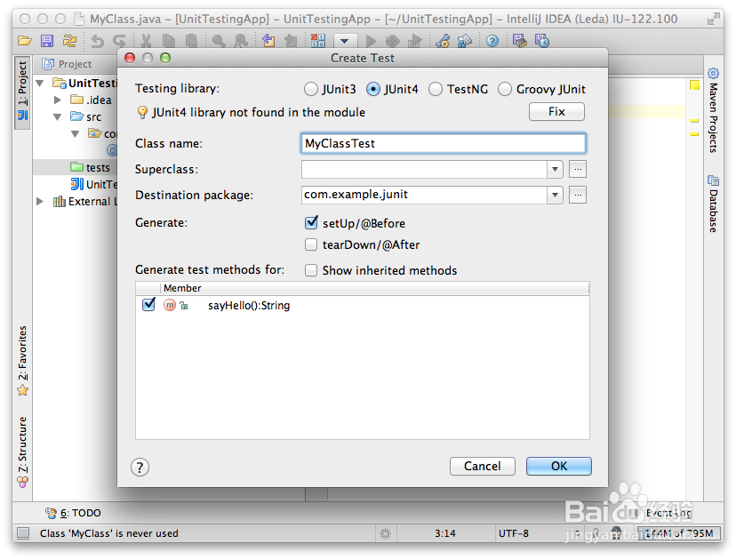Uncheck the setUp/@Before checkbox
Viewport: 736px width, 560px height.
coord(311,222)
